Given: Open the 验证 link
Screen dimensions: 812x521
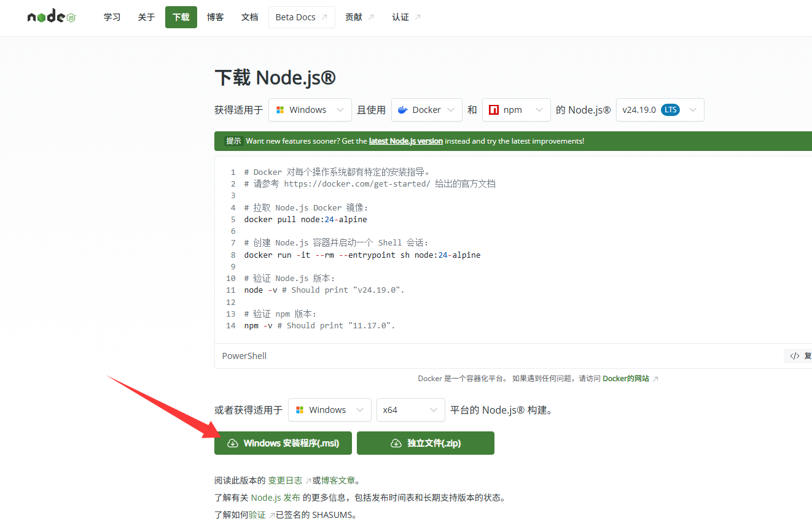Looking at the screenshot, I should pyautogui.click(x=262, y=515).
